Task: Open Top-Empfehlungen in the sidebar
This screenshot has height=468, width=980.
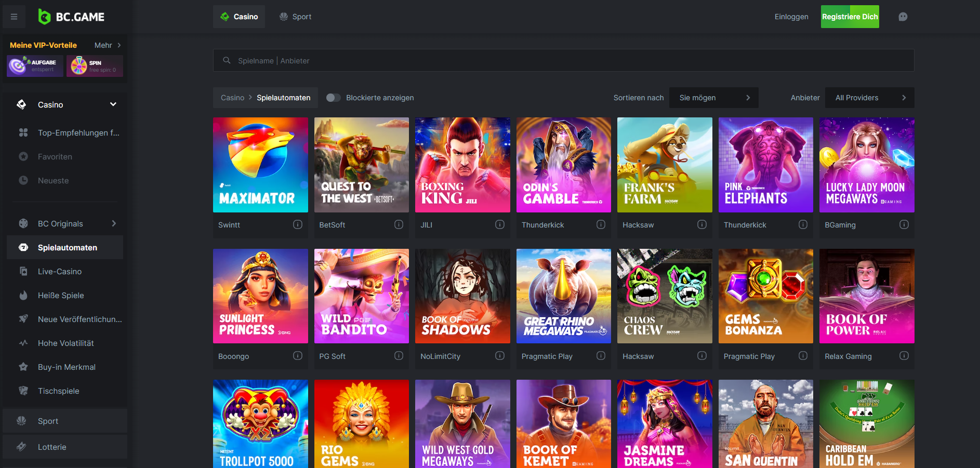Action: coord(65,132)
